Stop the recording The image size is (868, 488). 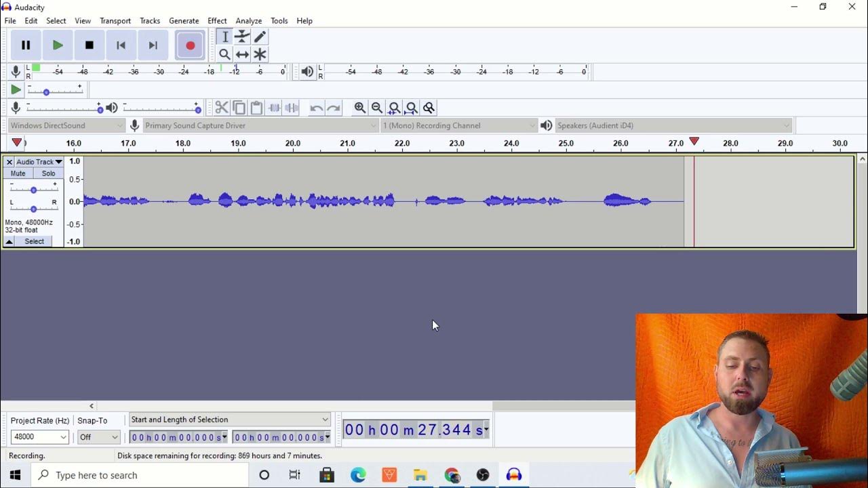click(x=89, y=45)
